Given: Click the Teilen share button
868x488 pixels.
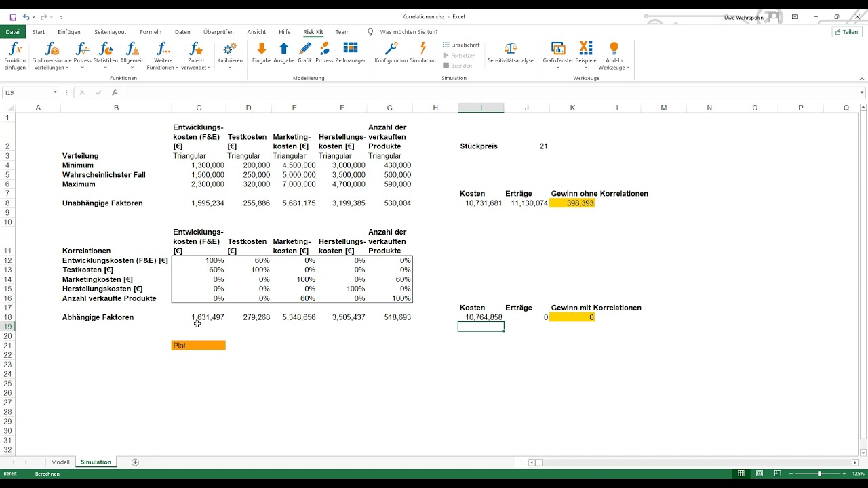Looking at the screenshot, I should tap(847, 32).
